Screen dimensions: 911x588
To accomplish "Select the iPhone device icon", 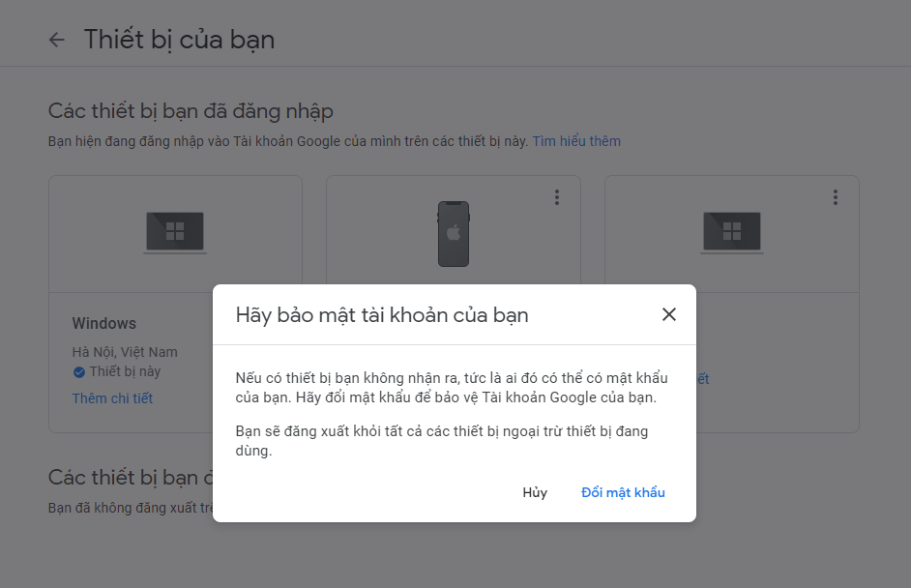I will pos(454,234).
